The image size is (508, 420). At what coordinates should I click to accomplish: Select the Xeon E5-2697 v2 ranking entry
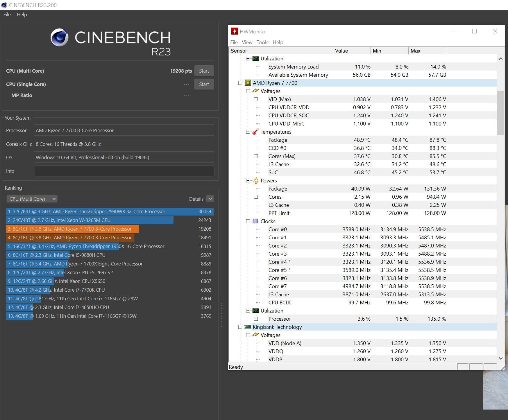tap(110, 272)
